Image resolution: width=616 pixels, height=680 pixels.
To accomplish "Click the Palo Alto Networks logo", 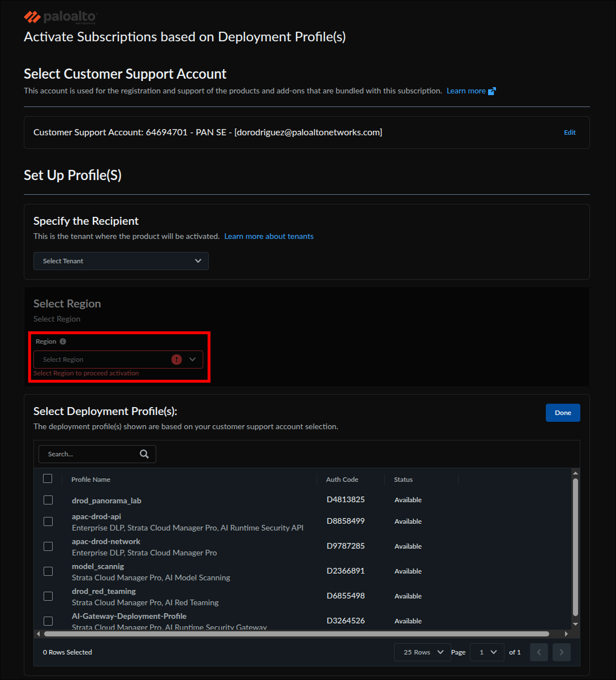I will point(61,17).
